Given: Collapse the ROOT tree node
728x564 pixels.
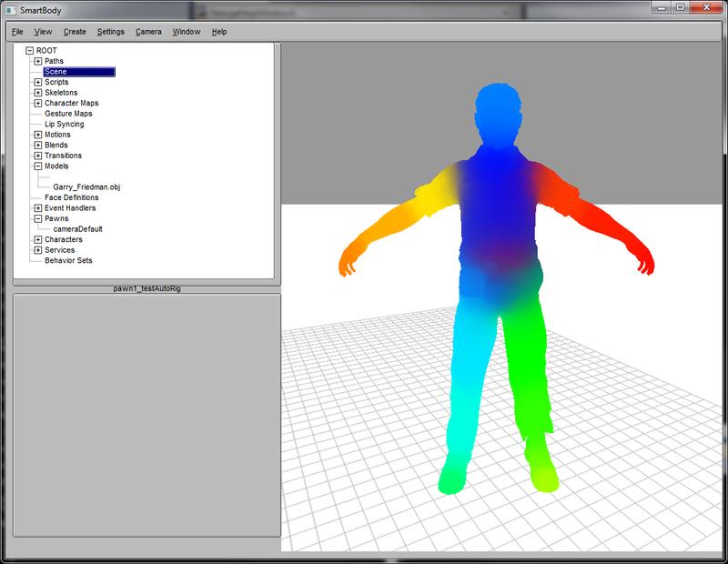Looking at the screenshot, I should point(29,51).
